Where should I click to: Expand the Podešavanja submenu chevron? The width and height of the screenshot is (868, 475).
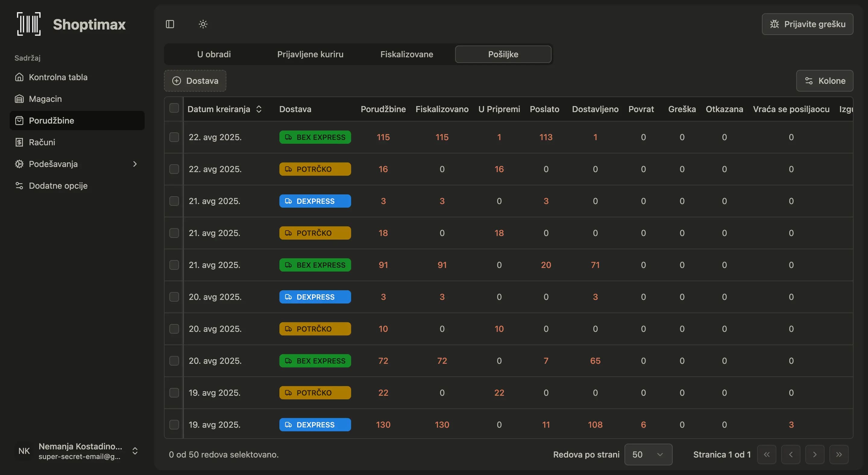pos(135,164)
